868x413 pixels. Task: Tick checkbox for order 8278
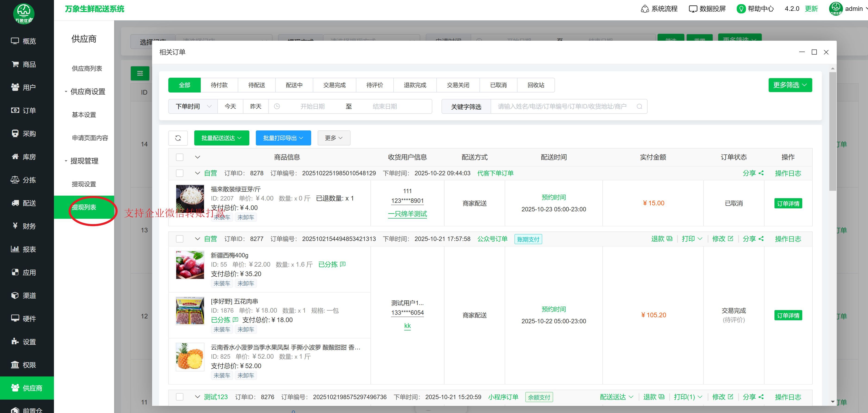pyautogui.click(x=180, y=173)
